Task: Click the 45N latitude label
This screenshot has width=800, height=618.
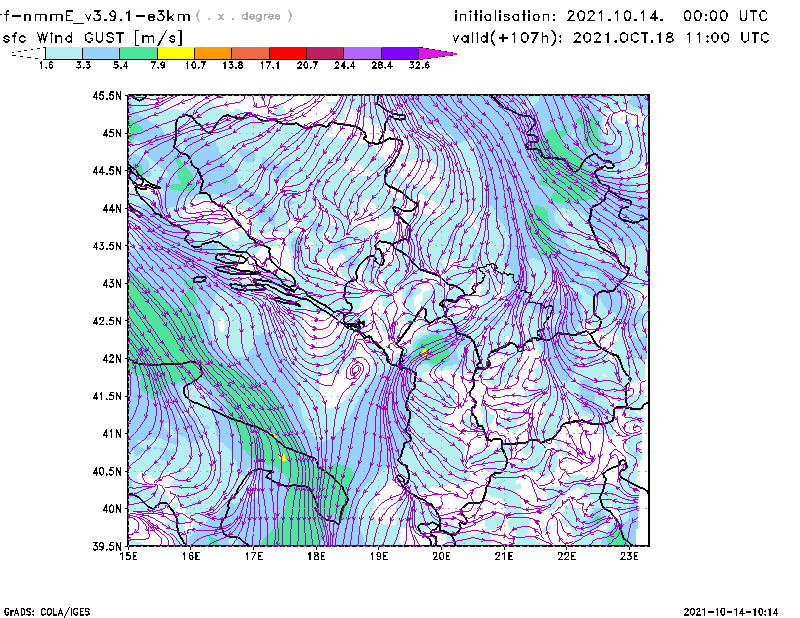Action: tap(112, 133)
